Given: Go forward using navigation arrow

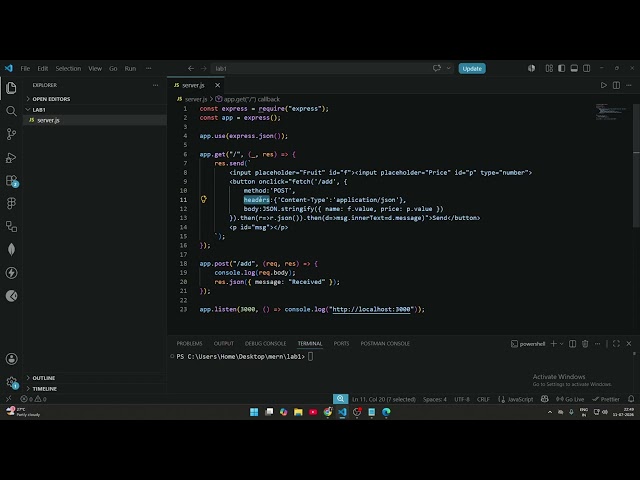Looking at the screenshot, I should [204, 68].
